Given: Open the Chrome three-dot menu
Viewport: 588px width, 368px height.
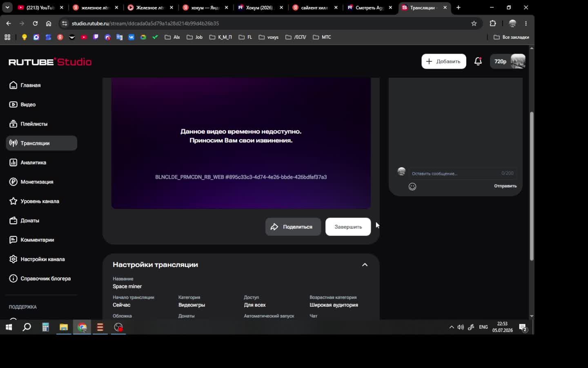Looking at the screenshot, I should (526, 23).
